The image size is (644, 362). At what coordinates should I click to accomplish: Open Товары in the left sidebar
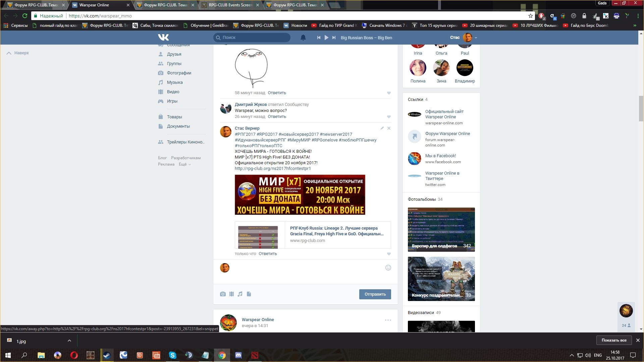174,117
